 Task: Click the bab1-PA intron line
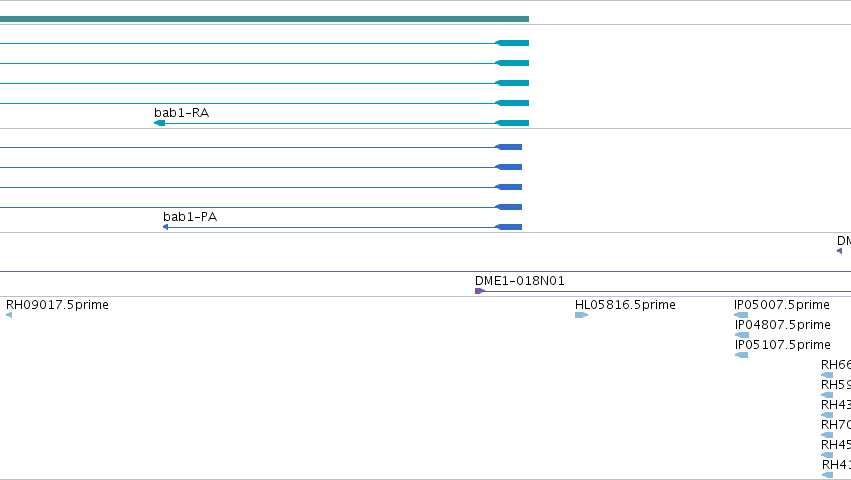332,227
